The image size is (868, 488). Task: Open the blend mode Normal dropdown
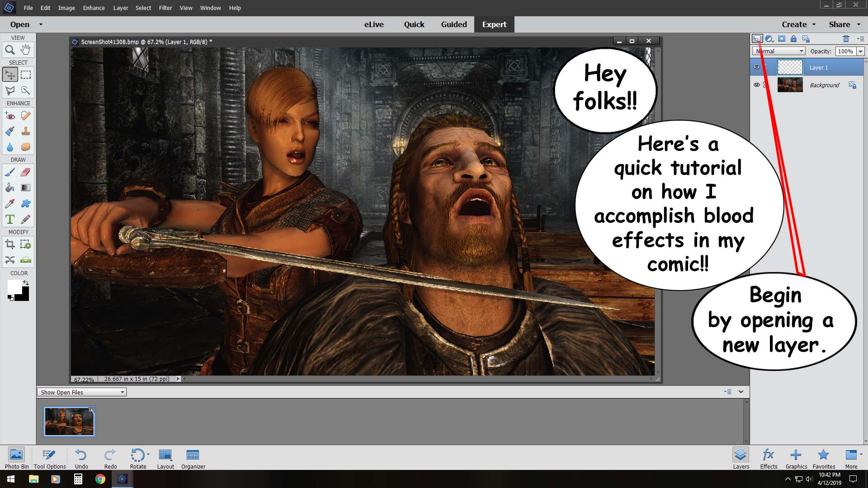click(779, 51)
